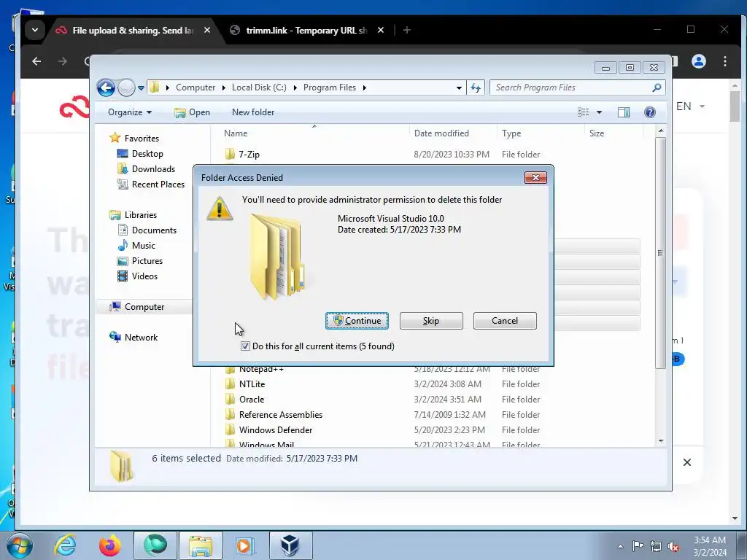The width and height of the screenshot is (747, 560).
Task: Sort by the Size column header
Action: [614, 133]
